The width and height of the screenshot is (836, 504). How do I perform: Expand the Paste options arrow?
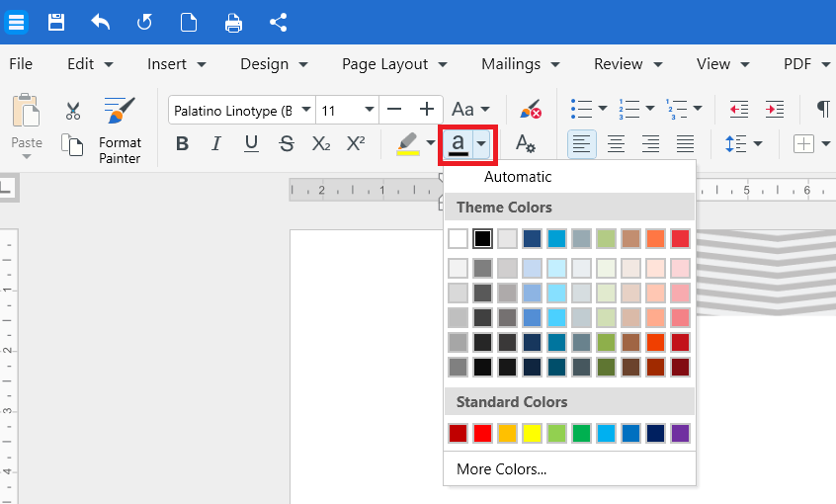click(26, 157)
